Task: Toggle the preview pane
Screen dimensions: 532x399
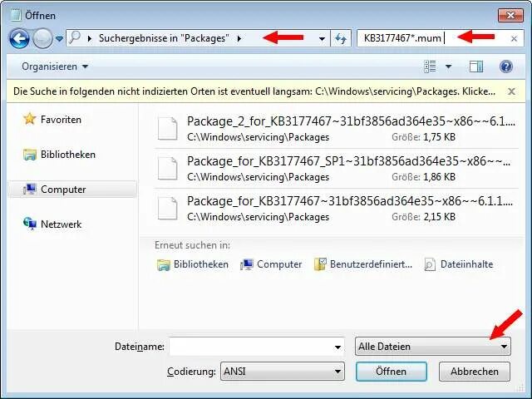Action: click(476, 66)
